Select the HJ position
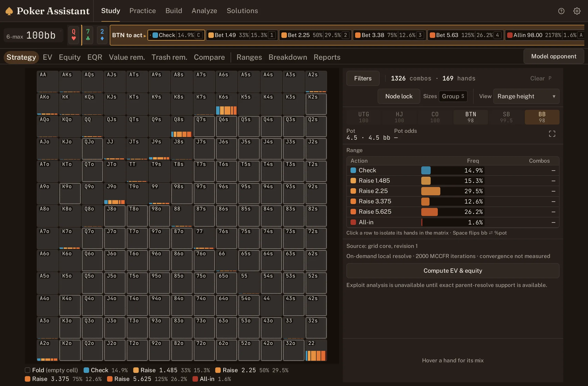Viewport: 588px width, 386px height. [x=399, y=117]
